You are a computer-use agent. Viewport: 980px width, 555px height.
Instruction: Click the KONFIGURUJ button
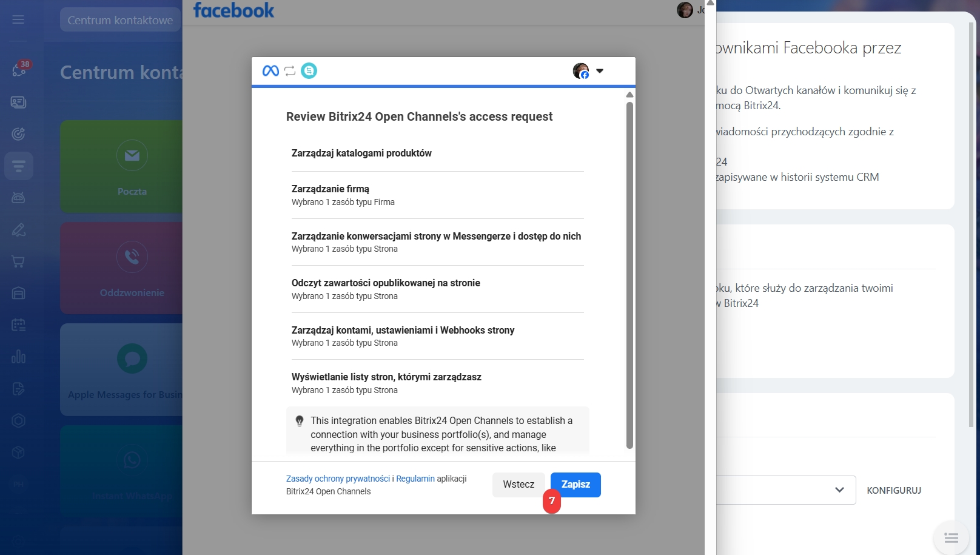pyautogui.click(x=894, y=490)
